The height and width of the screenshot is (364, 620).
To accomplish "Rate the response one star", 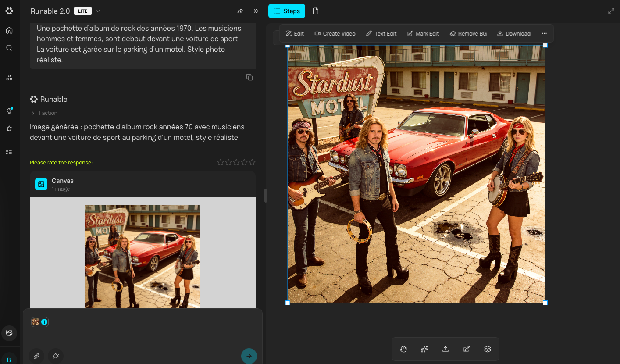I will coord(221,162).
